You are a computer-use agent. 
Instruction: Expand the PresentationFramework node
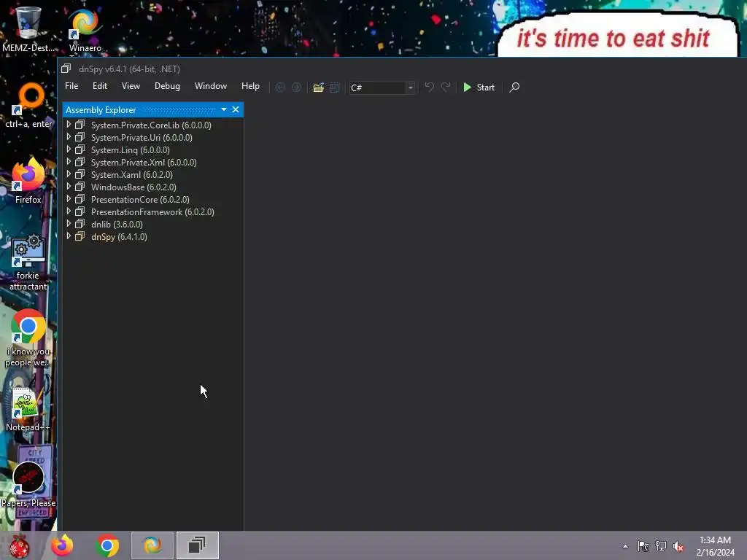click(69, 211)
